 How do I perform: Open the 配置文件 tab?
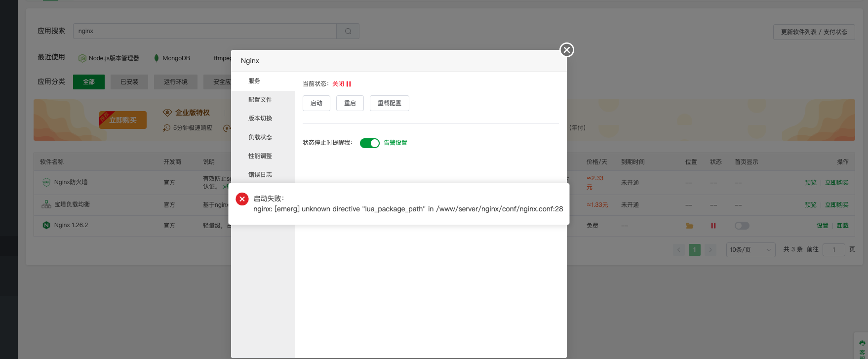(263, 100)
